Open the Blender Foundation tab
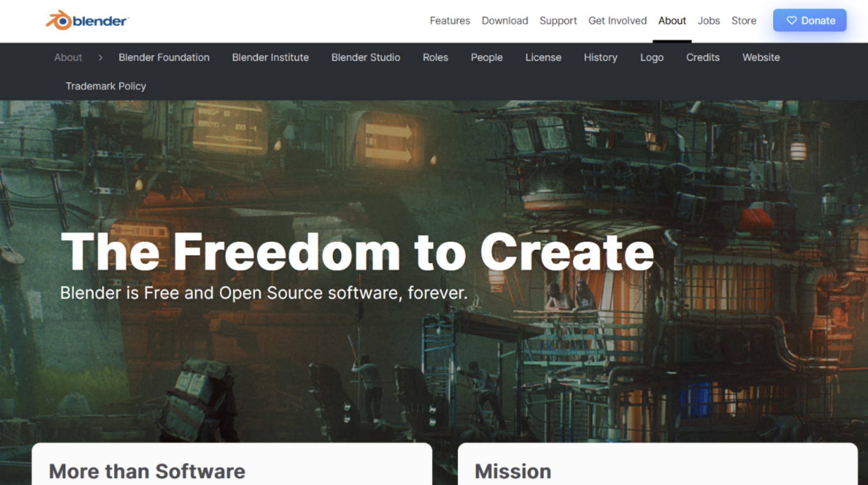The width and height of the screenshot is (868, 485). click(164, 57)
